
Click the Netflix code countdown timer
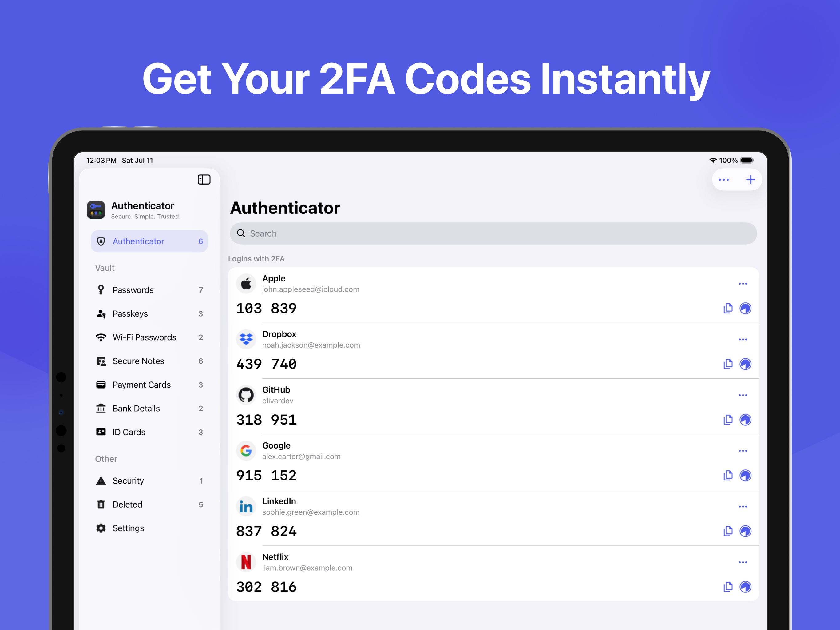(745, 587)
